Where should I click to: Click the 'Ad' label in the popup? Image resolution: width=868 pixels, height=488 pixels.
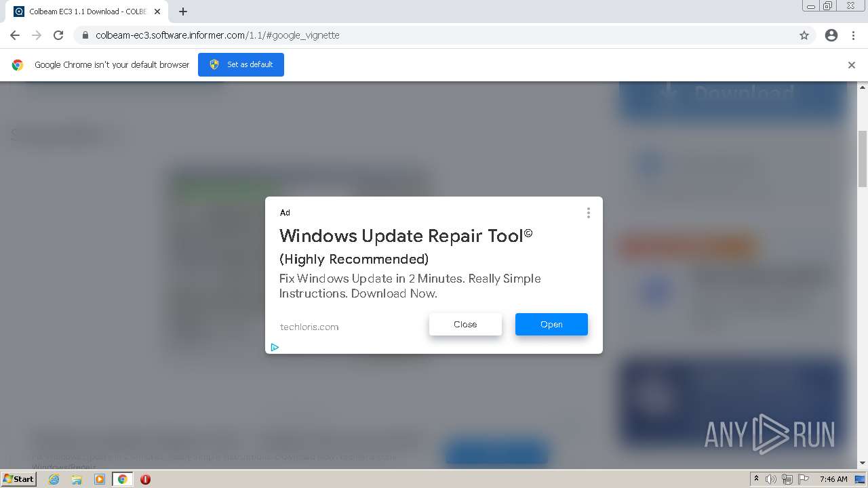click(x=285, y=213)
